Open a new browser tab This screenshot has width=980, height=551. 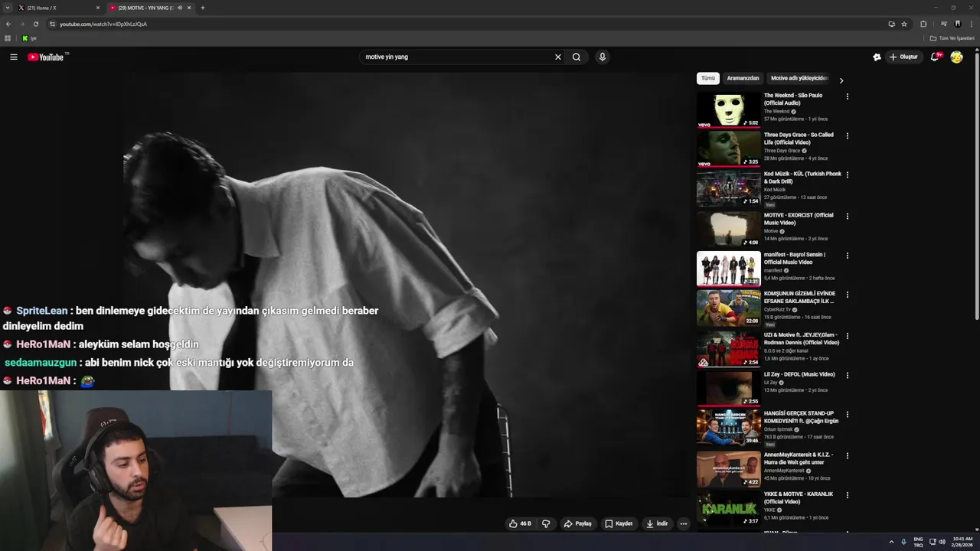pos(203,8)
